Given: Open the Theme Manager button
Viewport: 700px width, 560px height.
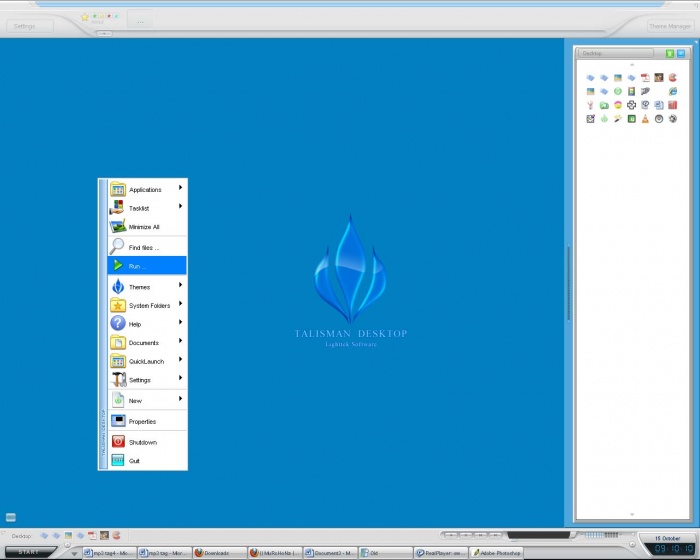Looking at the screenshot, I should [670, 26].
